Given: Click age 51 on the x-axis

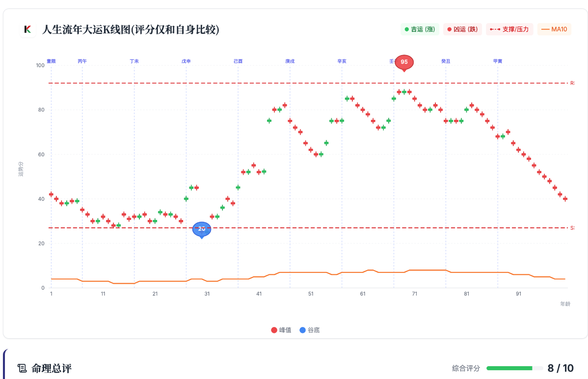Looking at the screenshot, I should pyautogui.click(x=311, y=294).
